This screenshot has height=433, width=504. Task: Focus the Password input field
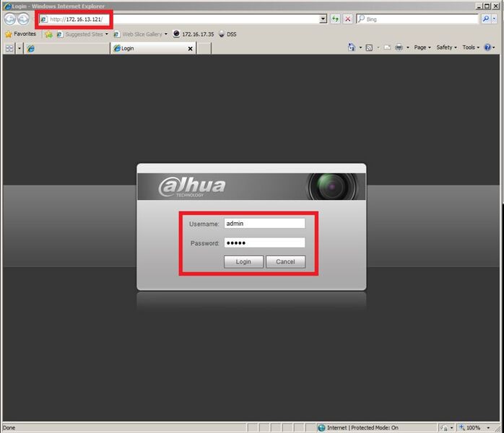point(264,242)
